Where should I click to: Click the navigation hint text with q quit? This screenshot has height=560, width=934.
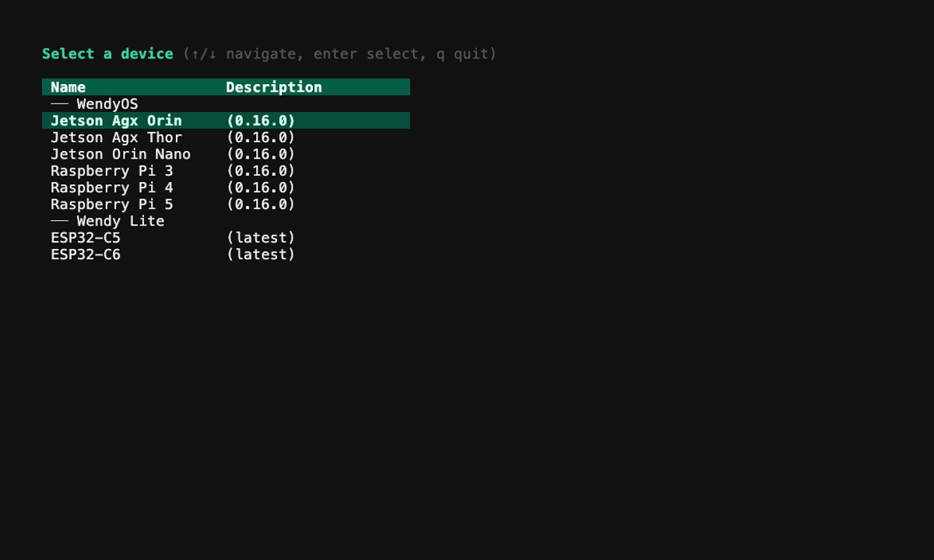pos(340,54)
